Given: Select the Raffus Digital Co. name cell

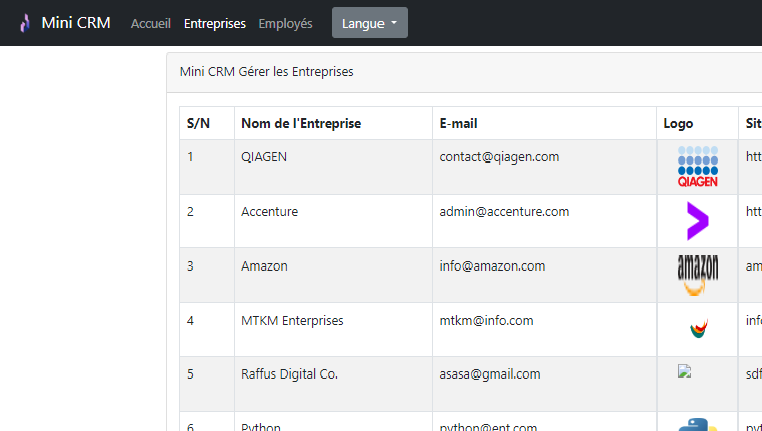Looking at the screenshot, I should point(333,384).
